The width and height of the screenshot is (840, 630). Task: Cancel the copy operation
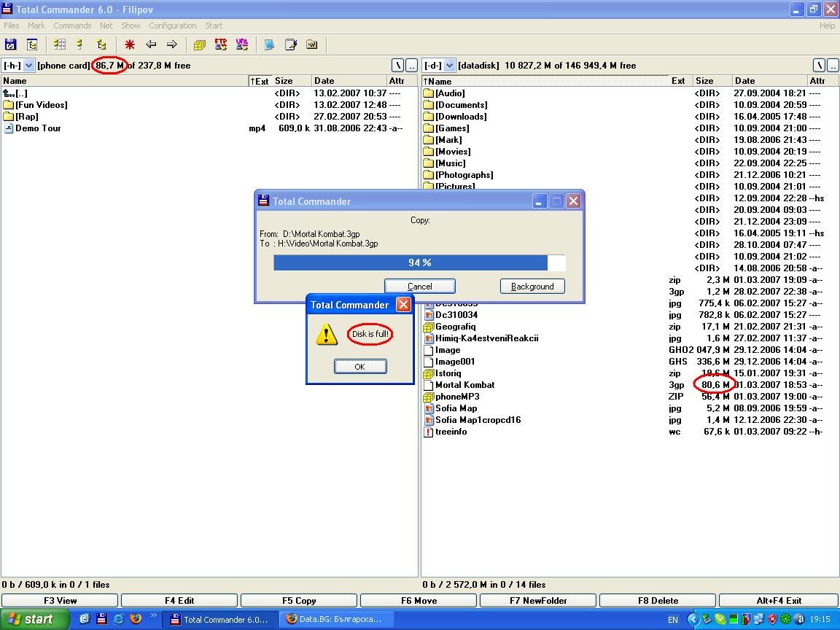pyautogui.click(x=420, y=287)
